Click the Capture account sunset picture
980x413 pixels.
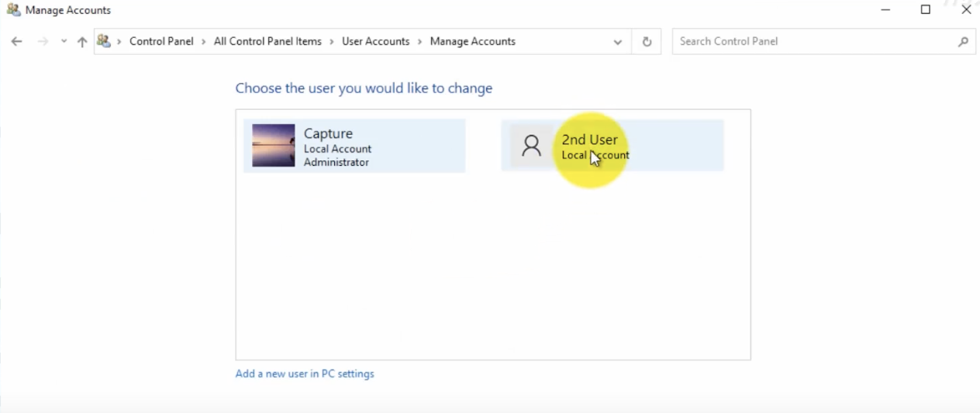274,146
